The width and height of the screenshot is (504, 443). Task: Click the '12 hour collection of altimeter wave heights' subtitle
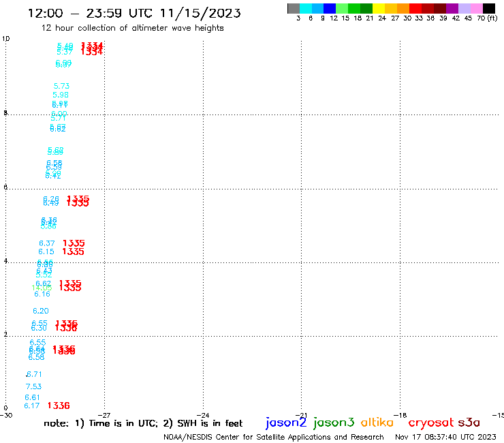click(132, 28)
